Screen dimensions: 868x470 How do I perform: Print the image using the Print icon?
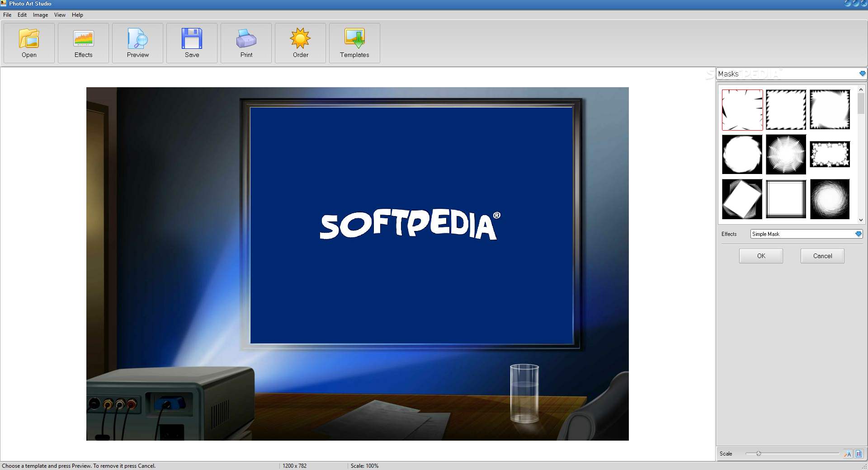pos(246,43)
